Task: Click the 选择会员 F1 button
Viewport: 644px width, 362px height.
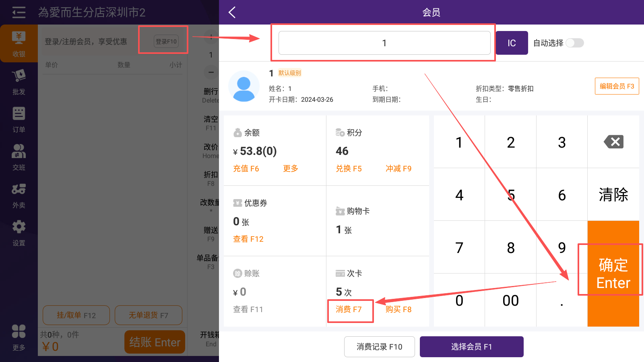Action: [471, 347]
